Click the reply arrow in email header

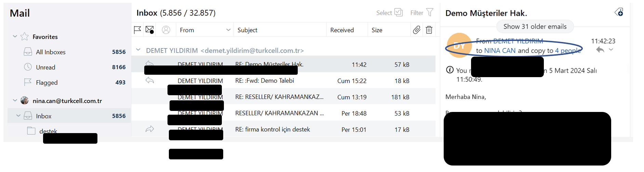pos(600,50)
